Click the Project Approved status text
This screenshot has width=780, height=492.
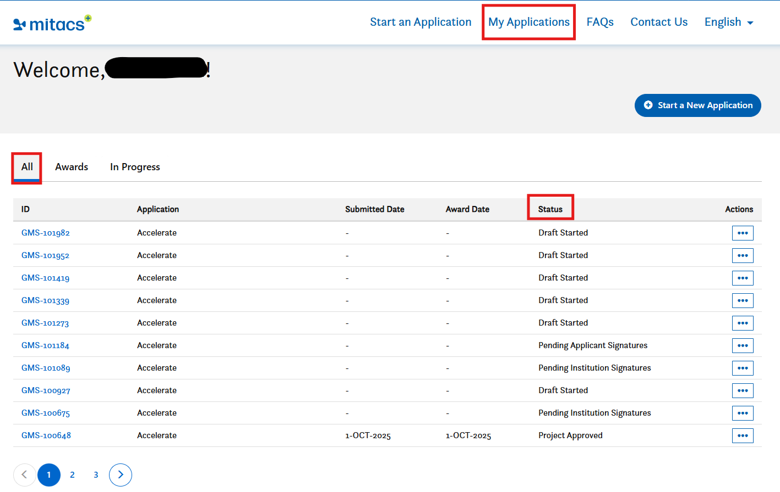[x=570, y=435]
